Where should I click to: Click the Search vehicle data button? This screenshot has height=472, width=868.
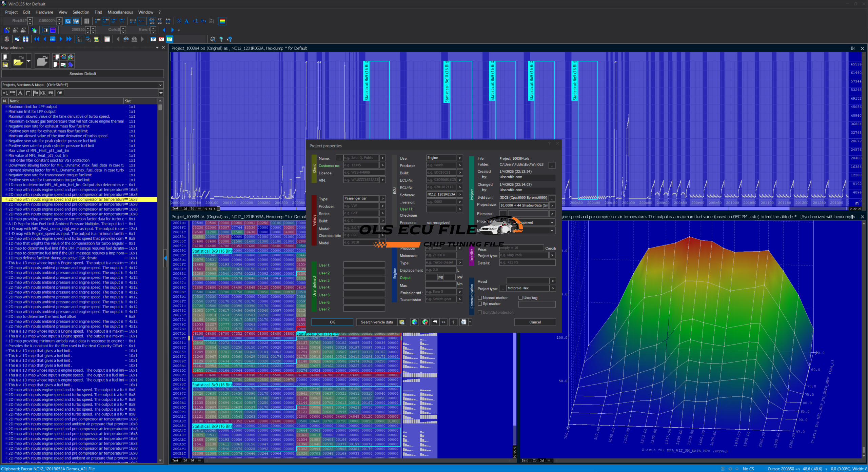click(377, 322)
